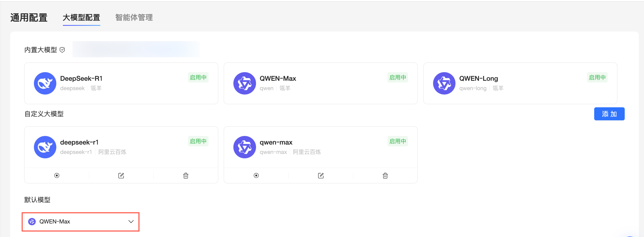Click the 启用中 badge on DeepSeek-R1
This screenshot has width=644, height=237.
pyautogui.click(x=198, y=77)
